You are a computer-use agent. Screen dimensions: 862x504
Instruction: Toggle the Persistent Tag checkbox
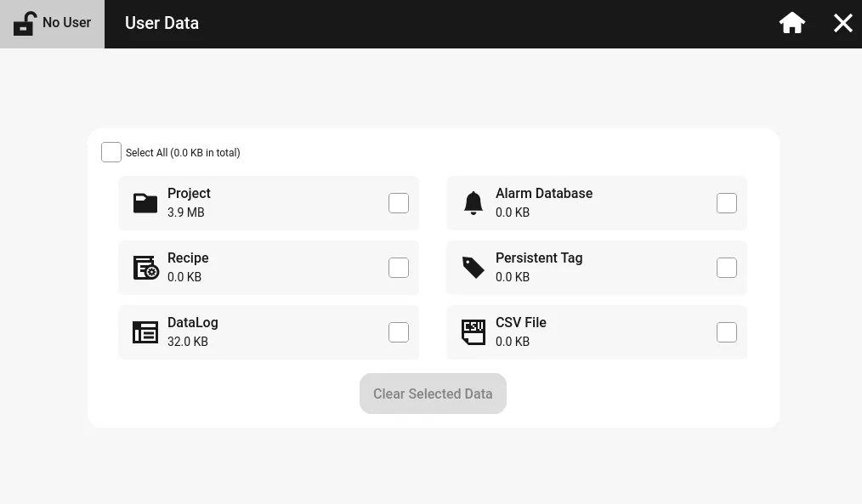coord(727,268)
